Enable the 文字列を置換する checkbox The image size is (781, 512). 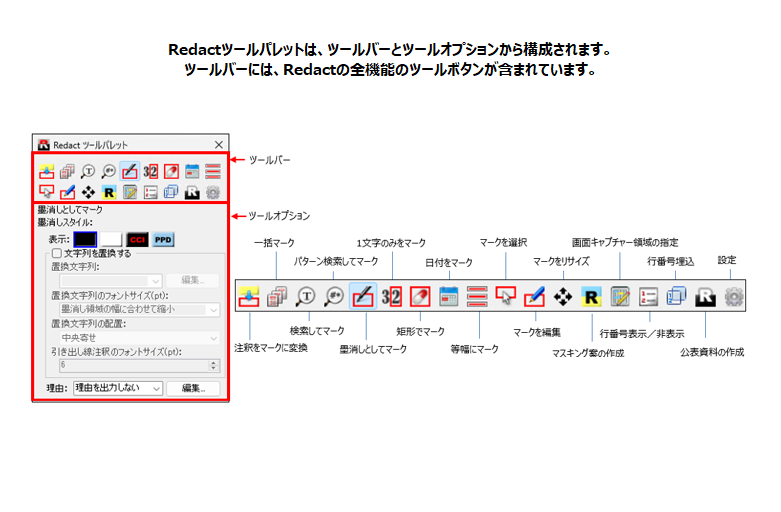[57, 254]
